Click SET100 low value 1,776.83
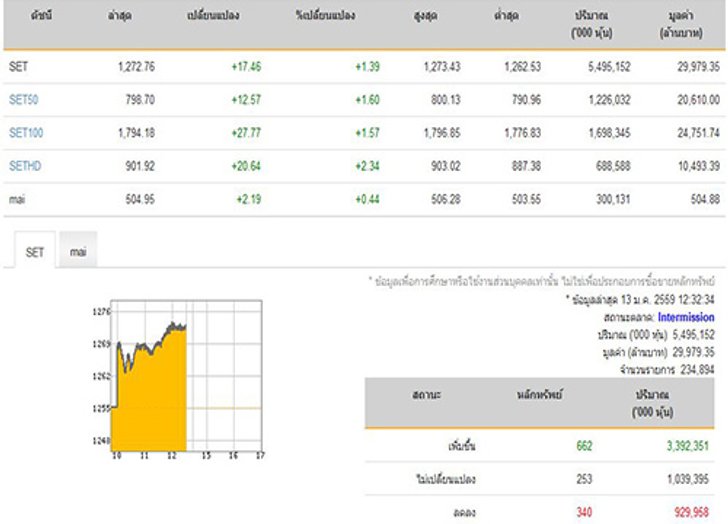 tap(522, 133)
